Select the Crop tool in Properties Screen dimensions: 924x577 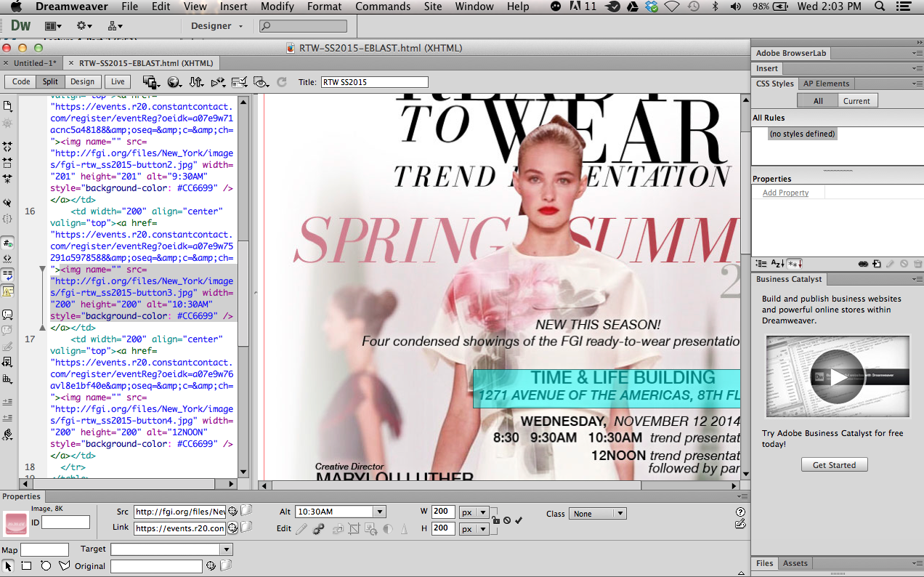coord(354,529)
